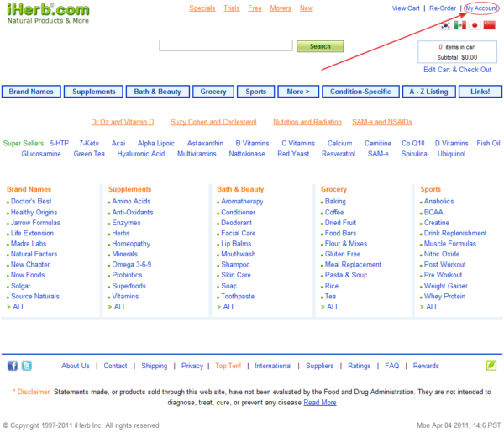This screenshot has width=504, height=433.
Task: Select Hyaluronic Acid link
Action: (141, 154)
